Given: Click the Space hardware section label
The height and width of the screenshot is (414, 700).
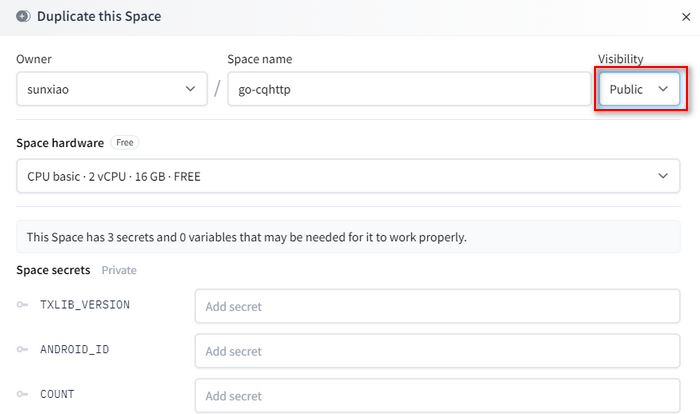Looking at the screenshot, I should tap(60, 143).
